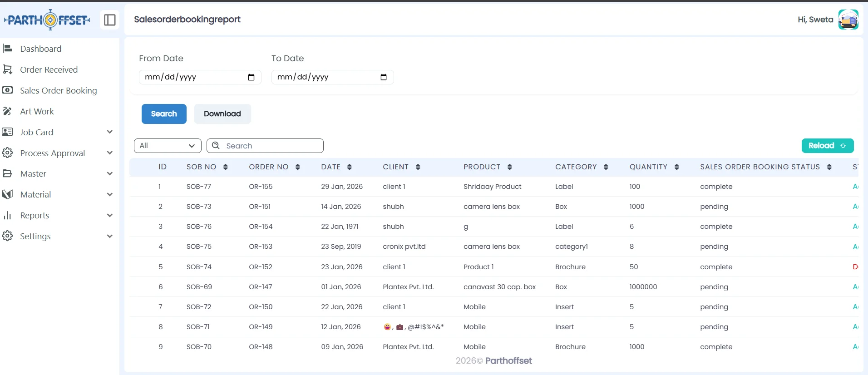This screenshot has height=375, width=868.
Task: Expand the Master menu chevron
Action: [x=109, y=173]
